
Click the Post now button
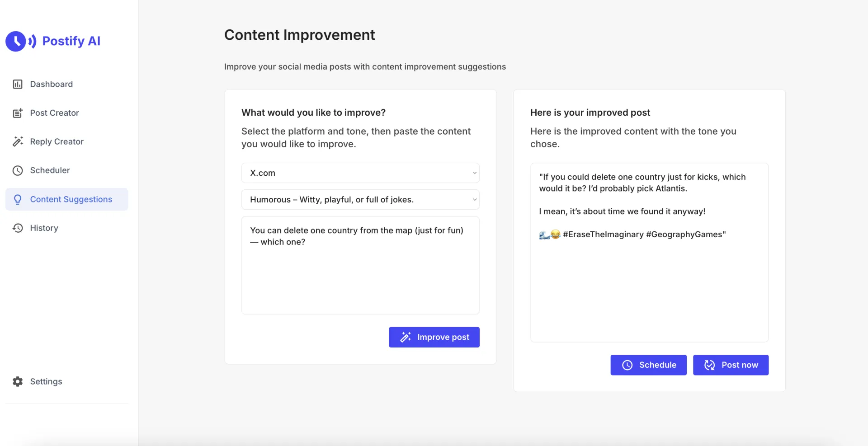click(731, 365)
